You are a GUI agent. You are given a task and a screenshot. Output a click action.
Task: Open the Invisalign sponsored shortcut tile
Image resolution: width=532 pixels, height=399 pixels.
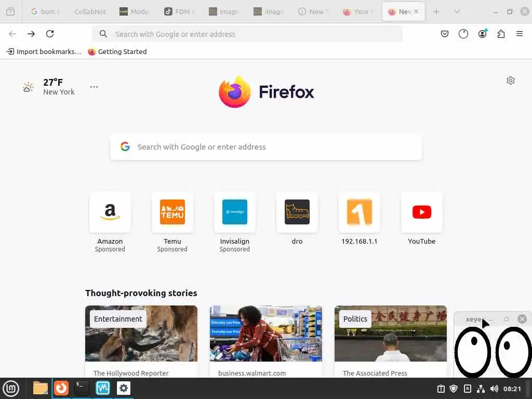point(234,222)
